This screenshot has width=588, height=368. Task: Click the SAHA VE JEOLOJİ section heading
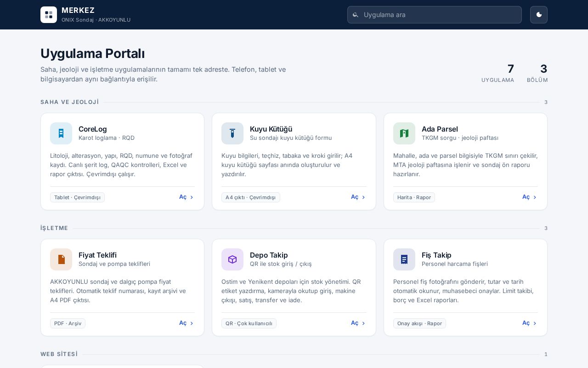pos(70,102)
